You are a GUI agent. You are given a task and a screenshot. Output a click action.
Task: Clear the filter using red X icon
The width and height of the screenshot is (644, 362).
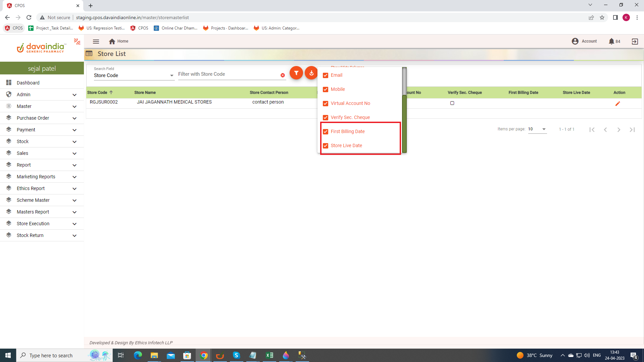[283, 75]
